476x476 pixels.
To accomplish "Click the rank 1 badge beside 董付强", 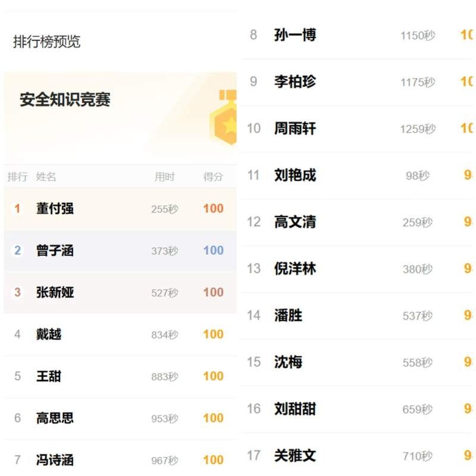I will point(17,209).
